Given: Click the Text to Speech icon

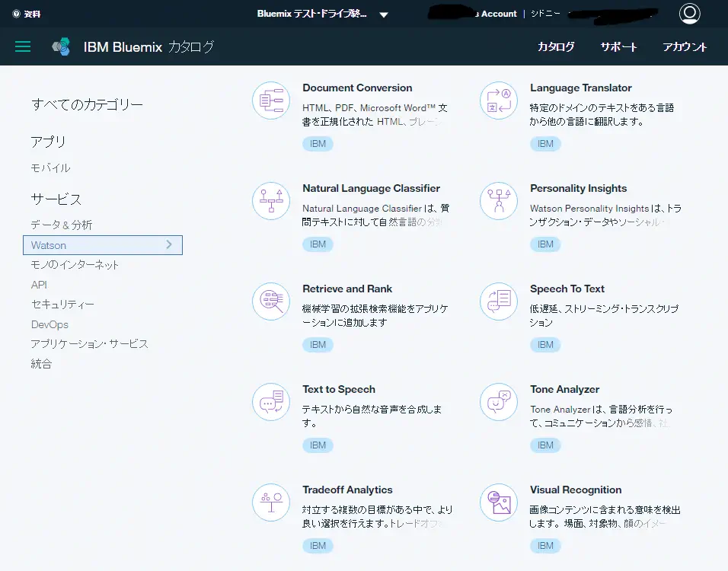Looking at the screenshot, I should (x=271, y=402).
